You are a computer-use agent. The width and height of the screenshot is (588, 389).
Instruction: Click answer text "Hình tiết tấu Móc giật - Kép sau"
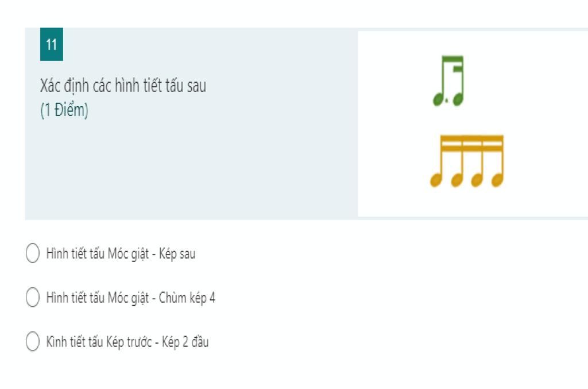tap(121, 254)
